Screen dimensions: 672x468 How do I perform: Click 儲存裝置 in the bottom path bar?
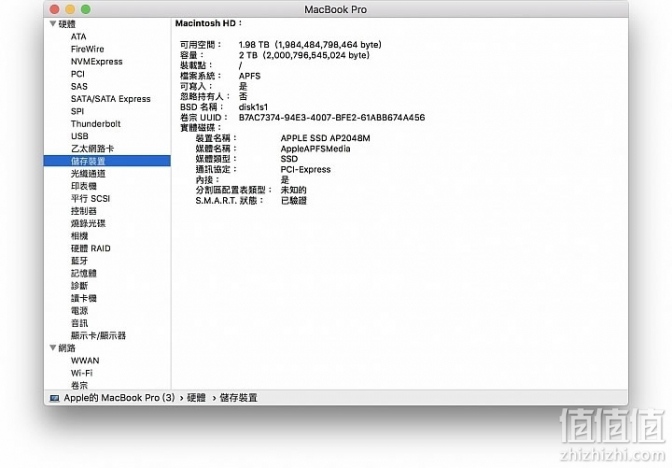238,398
